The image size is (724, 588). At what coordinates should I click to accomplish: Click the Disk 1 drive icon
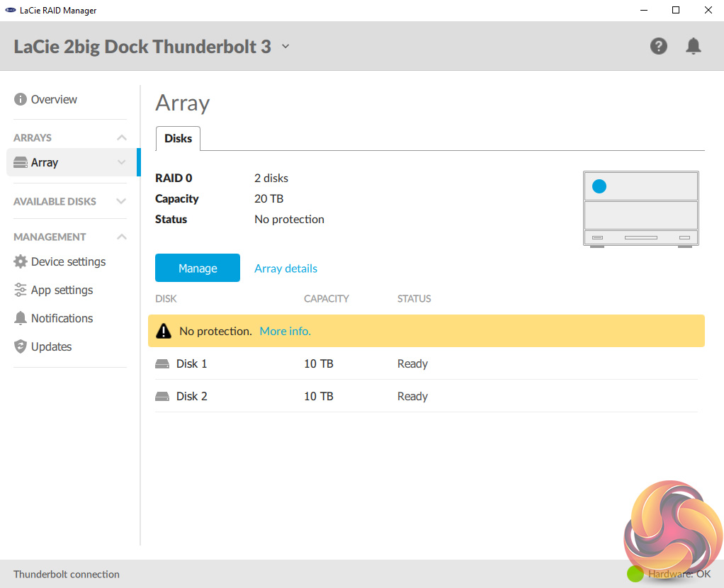(x=162, y=364)
